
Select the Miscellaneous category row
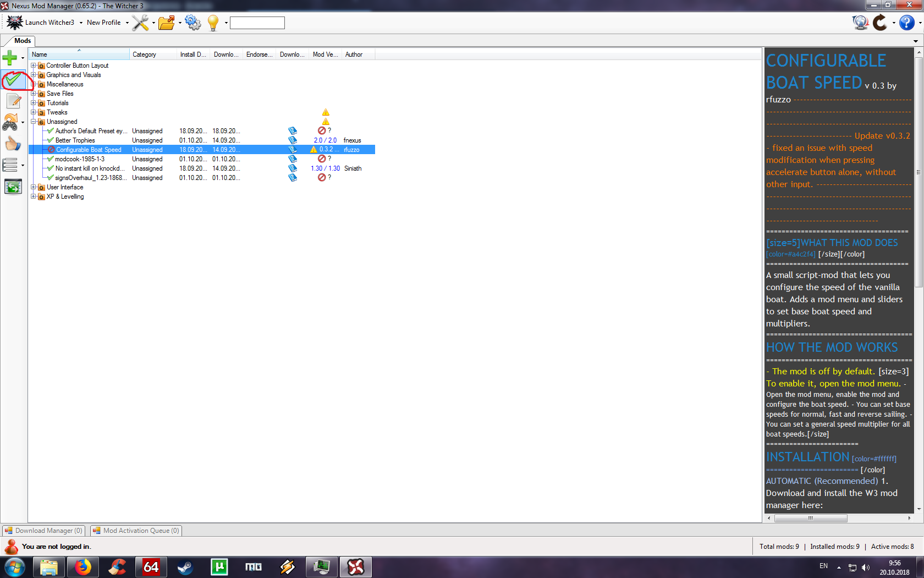pyautogui.click(x=65, y=84)
